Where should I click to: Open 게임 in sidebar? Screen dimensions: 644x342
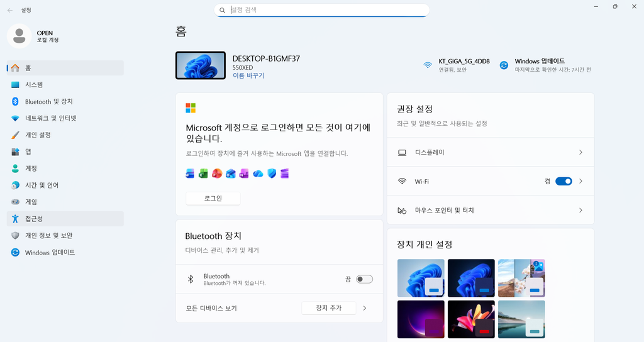tap(65, 202)
